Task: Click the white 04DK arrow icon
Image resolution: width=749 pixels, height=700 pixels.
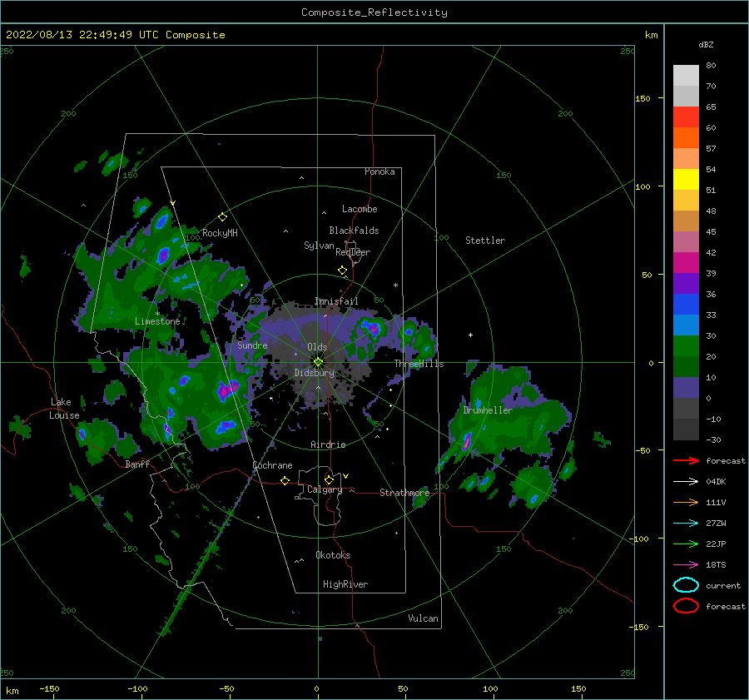Action: (x=686, y=482)
